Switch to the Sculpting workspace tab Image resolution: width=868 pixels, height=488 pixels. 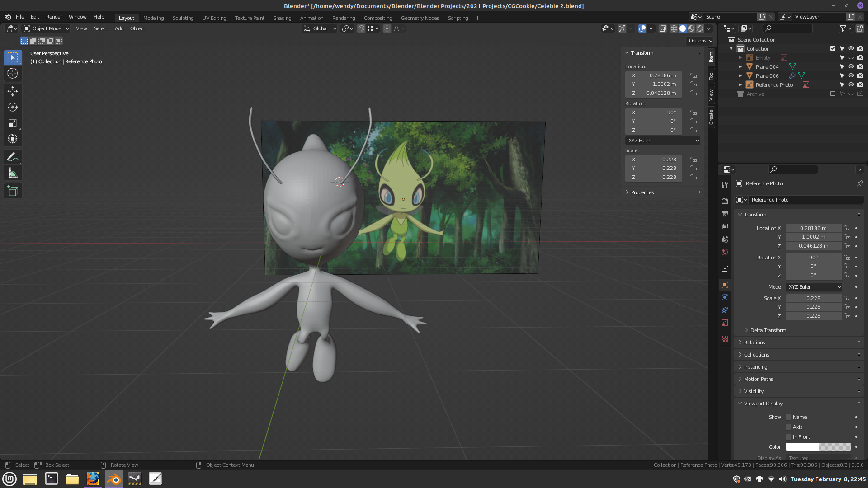click(x=183, y=18)
